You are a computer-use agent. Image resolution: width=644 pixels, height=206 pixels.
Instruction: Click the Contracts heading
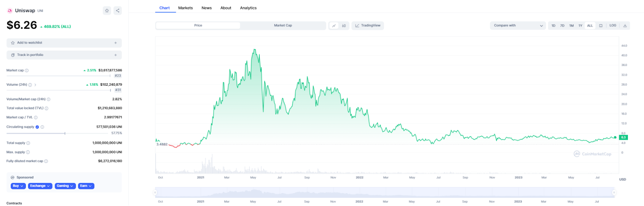point(14,203)
